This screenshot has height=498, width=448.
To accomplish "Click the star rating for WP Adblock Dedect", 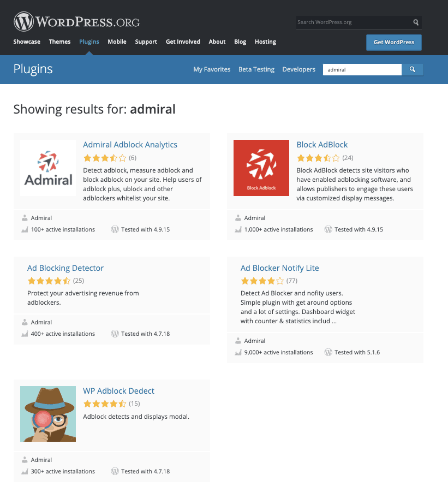I will coord(105,404).
